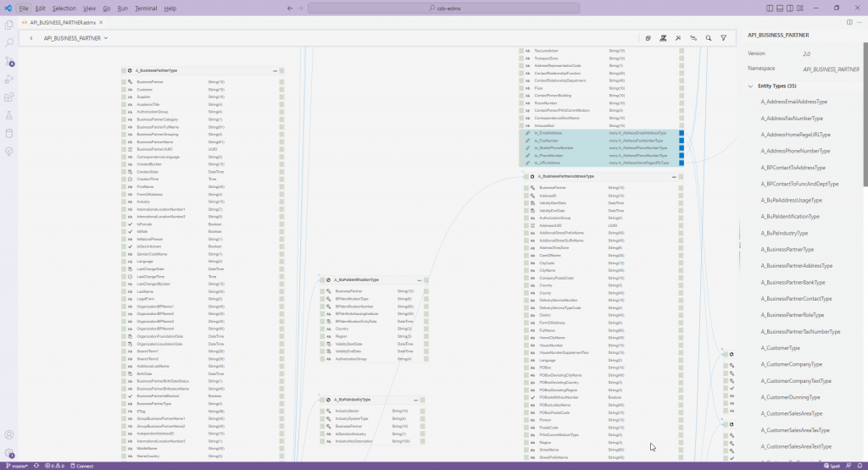
Task: Select A_BuPaIndustryType in entity list
Action: pos(784,234)
